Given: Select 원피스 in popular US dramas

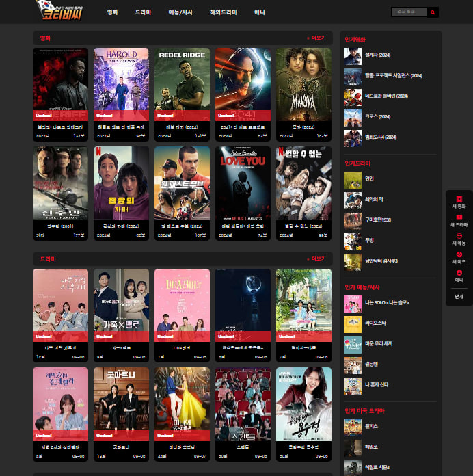Looking at the screenshot, I should click(371, 426).
